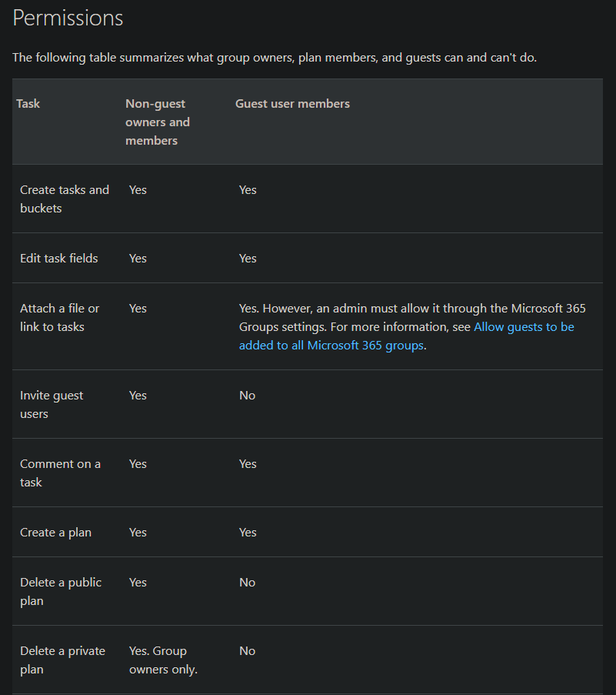Click the guest Yes cell for Create a plan
Image resolution: width=616 pixels, height=695 pixels.
[248, 532]
